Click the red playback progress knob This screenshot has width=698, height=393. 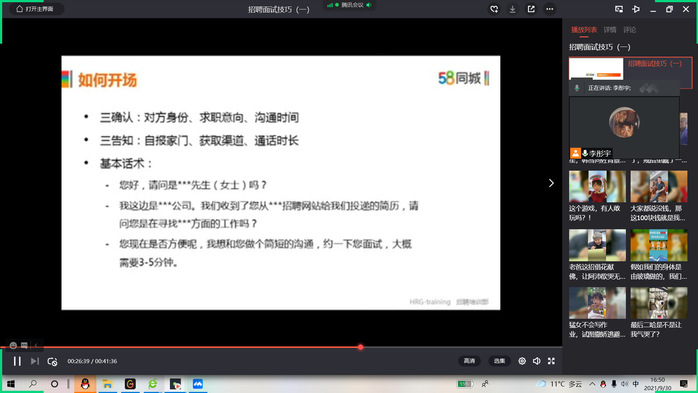coord(360,347)
